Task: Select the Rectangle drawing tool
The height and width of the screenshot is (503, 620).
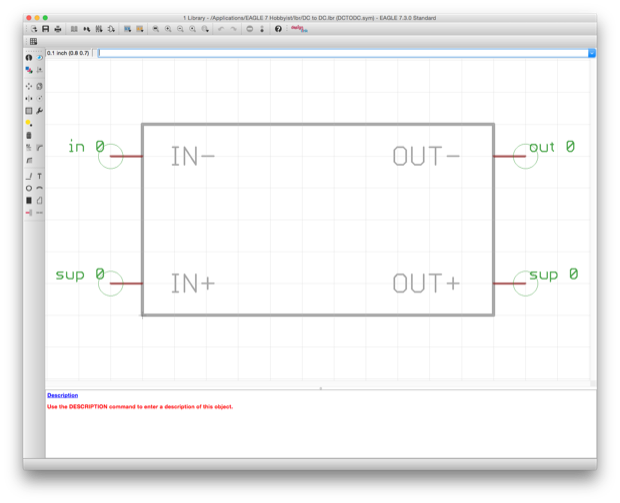Action: pyautogui.click(x=29, y=201)
